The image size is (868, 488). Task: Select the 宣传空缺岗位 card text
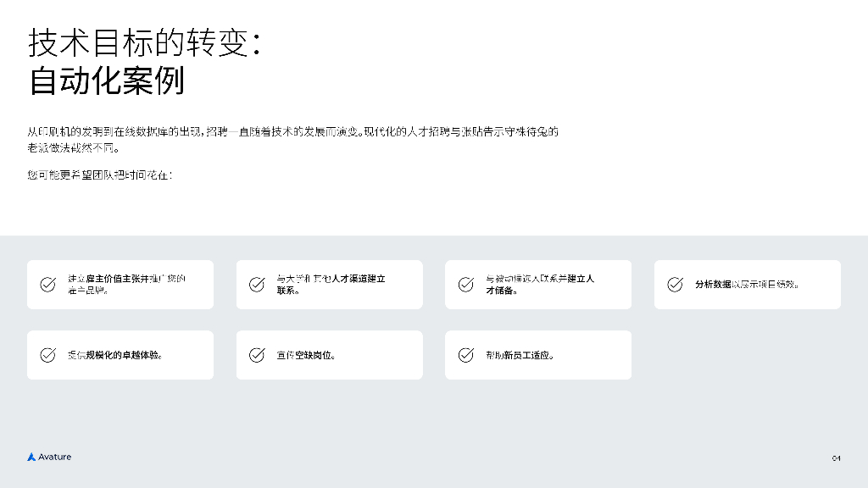tap(305, 355)
